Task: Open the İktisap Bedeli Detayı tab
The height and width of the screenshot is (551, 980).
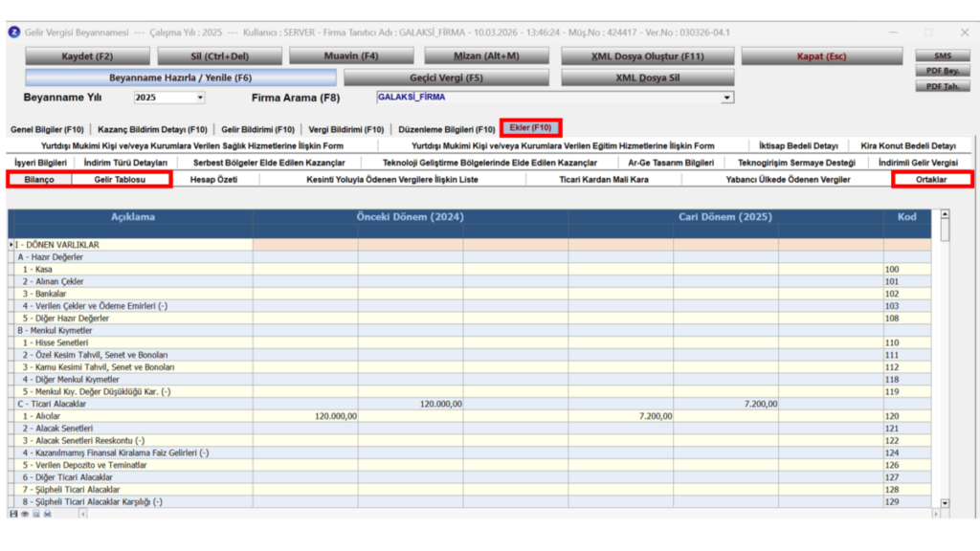Action: click(798, 145)
